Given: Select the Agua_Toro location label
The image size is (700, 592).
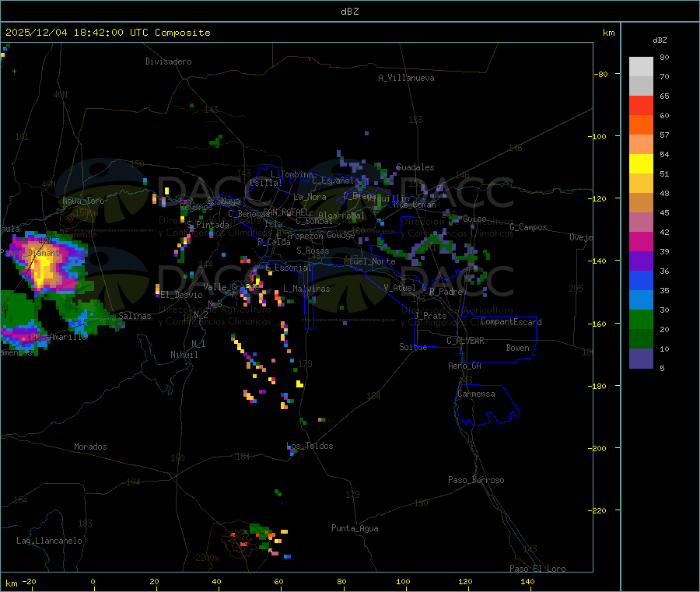Looking at the screenshot, I should (x=83, y=201).
